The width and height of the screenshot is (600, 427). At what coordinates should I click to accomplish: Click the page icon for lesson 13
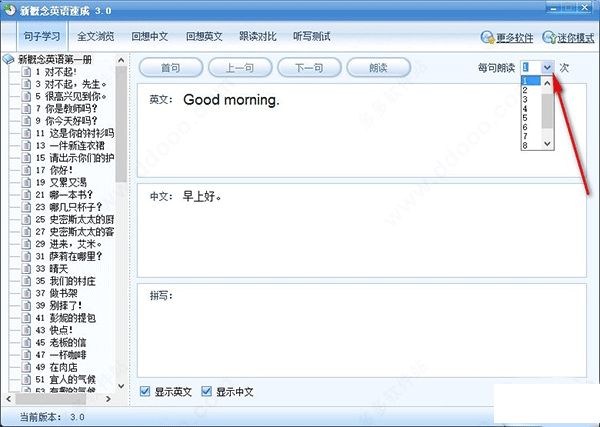(26, 146)
